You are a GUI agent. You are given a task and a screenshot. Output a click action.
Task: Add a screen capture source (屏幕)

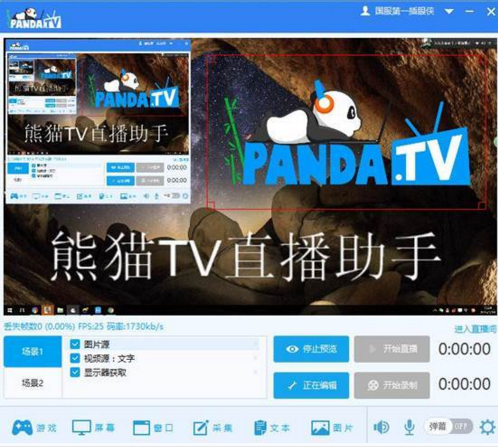(x=93, y=427)
